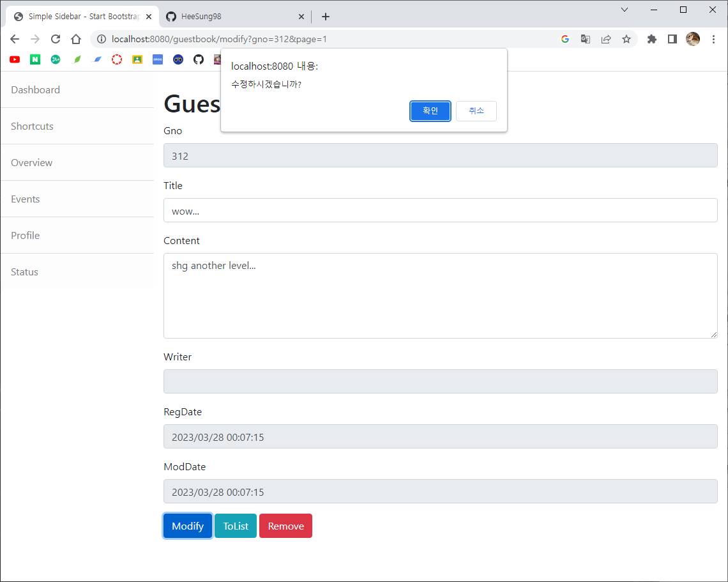Bookmark this page with the star icon
Screen dimensions: 728x582
(626, 39)
